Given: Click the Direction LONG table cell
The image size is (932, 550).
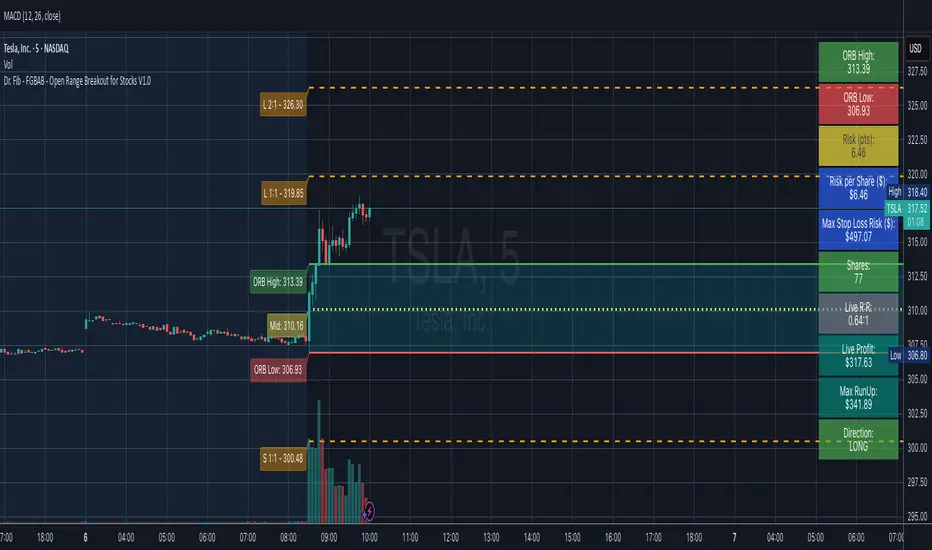Looking at the screenshot, I should tap(858, 439).
